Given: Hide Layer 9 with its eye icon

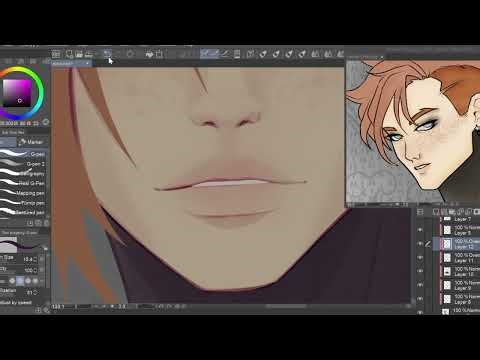Looking at the screenshot, I should [420, 285].
